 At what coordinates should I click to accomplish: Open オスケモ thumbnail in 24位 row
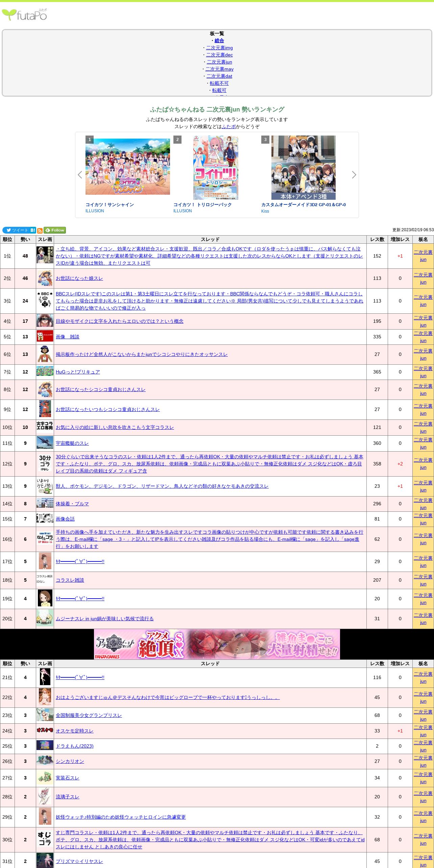(x=45, y=730)
